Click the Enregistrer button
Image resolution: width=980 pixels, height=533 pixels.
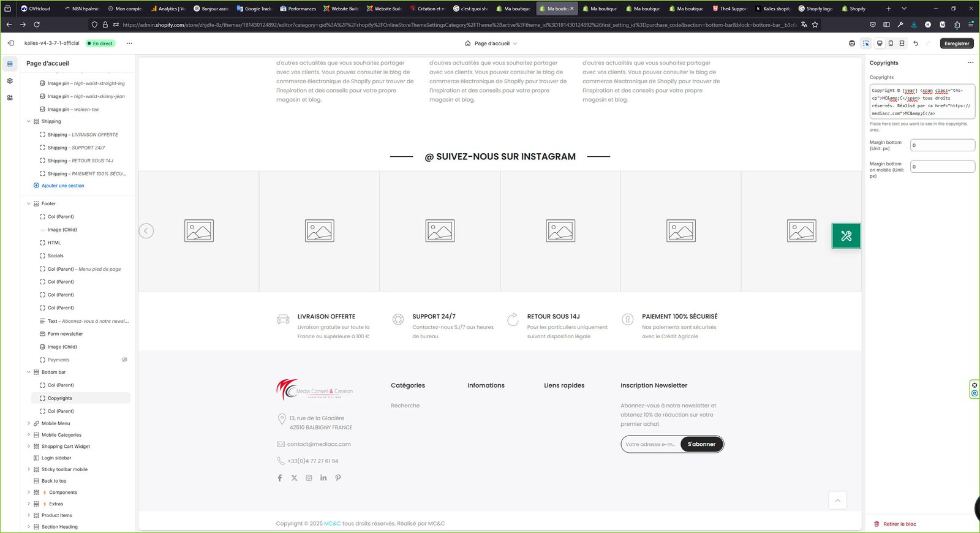(x=957, y=43)
